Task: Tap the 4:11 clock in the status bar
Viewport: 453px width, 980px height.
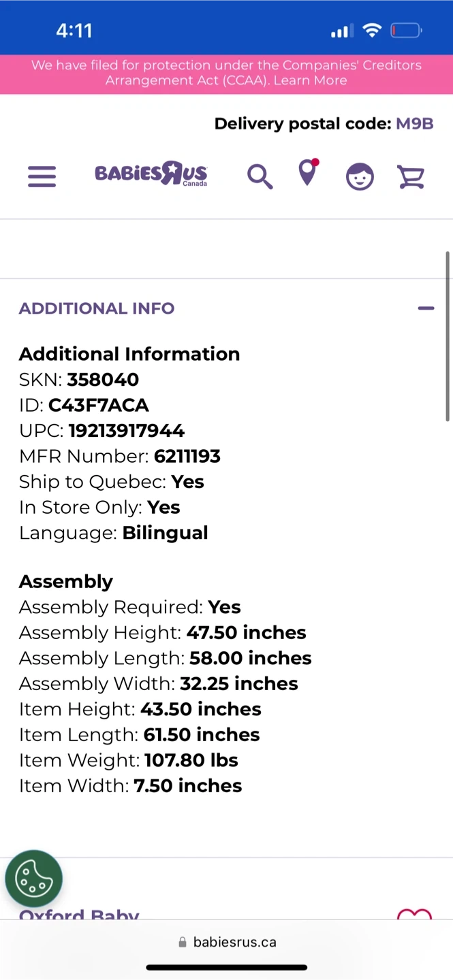Action: coord(74,31)
